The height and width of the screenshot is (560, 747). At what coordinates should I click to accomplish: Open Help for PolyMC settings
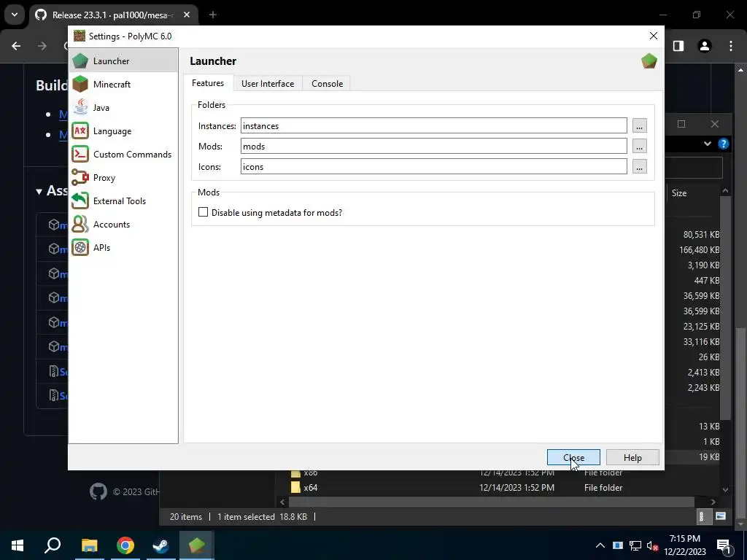[x=632, y=457]
